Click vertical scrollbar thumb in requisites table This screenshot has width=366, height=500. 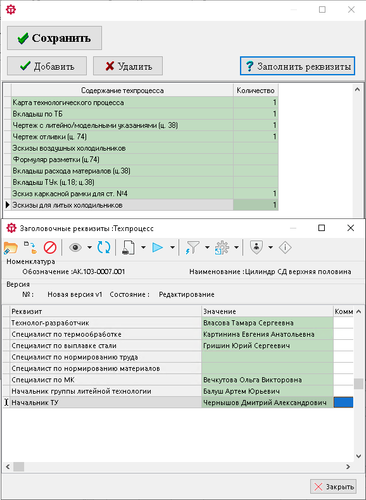pos(358,384)
